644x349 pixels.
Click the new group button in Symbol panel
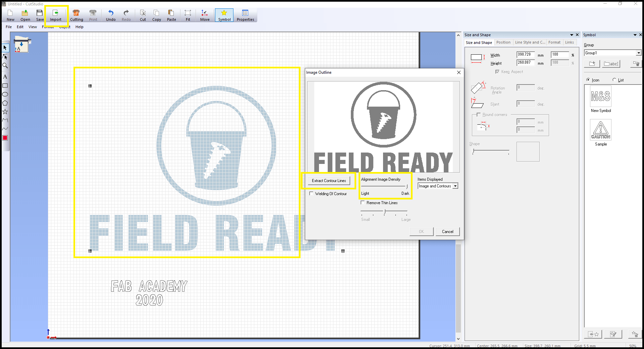tap(592, 64)
